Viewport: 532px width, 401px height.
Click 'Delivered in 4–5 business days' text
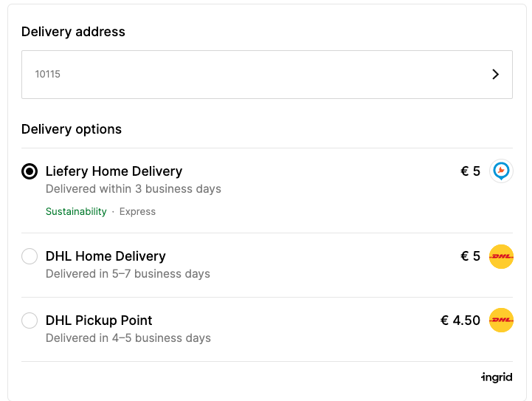128,337
